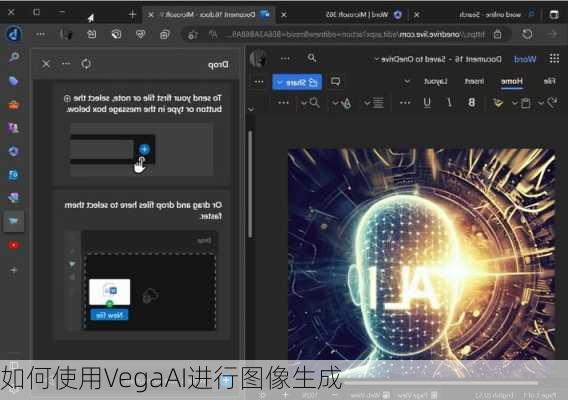This screenshot has height=400, width=568.
Task: Open a new browser tab
Action: tap(132, 14)
